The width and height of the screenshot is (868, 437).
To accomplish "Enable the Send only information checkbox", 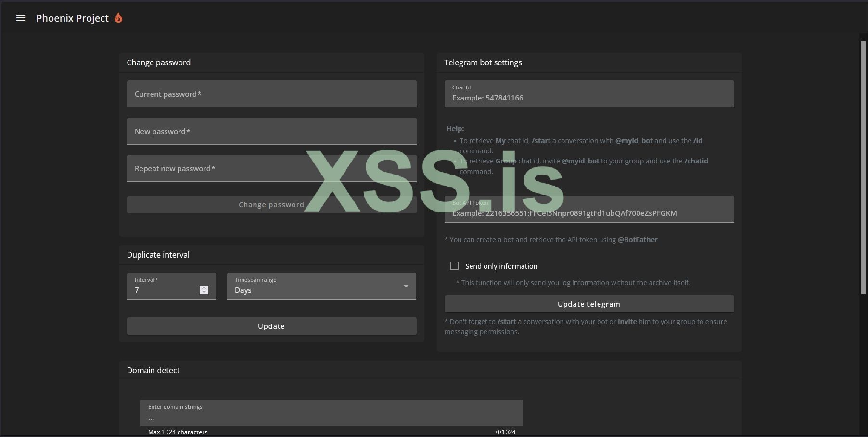I will 454,265.
